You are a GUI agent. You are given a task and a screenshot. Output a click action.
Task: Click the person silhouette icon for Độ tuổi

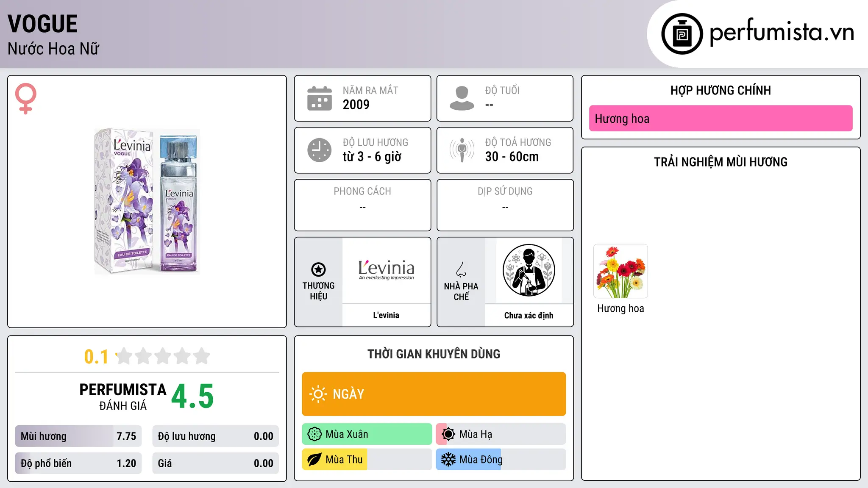(462, 98)
